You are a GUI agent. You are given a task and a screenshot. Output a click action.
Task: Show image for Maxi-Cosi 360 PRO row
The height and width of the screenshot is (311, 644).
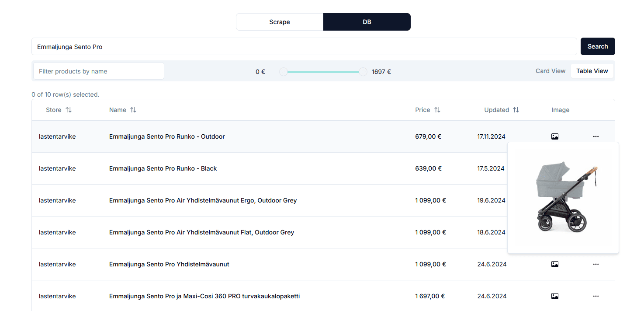(555, 296)
